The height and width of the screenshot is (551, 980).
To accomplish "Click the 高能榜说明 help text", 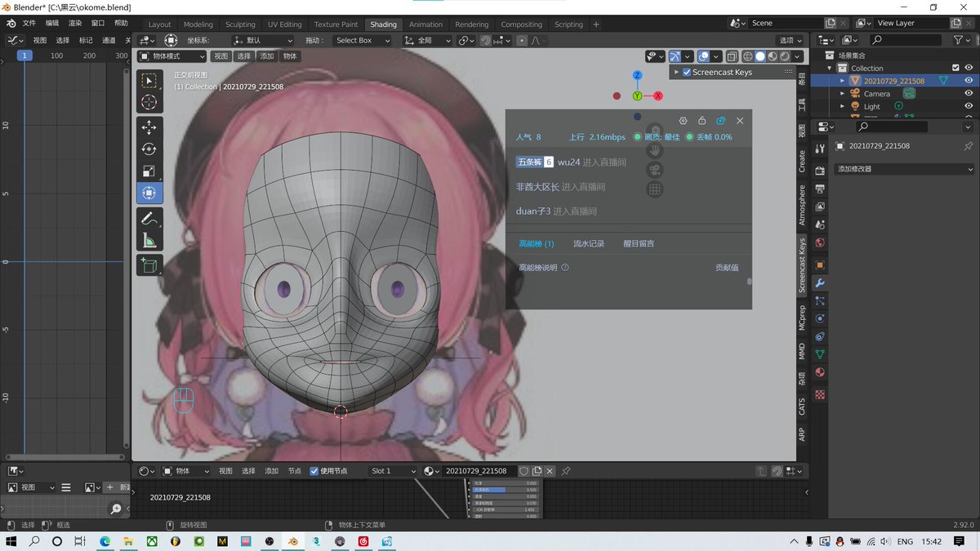I will (x=537, y=267).
